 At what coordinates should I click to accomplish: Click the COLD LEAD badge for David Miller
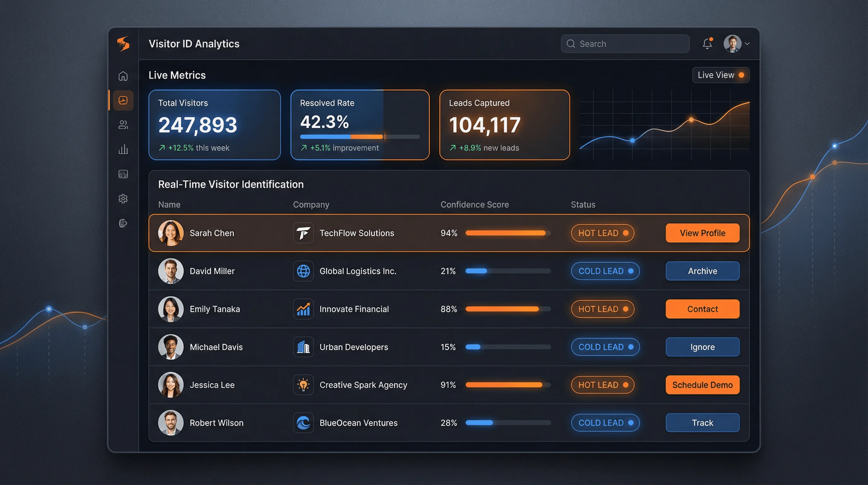[x=605, y=271]
